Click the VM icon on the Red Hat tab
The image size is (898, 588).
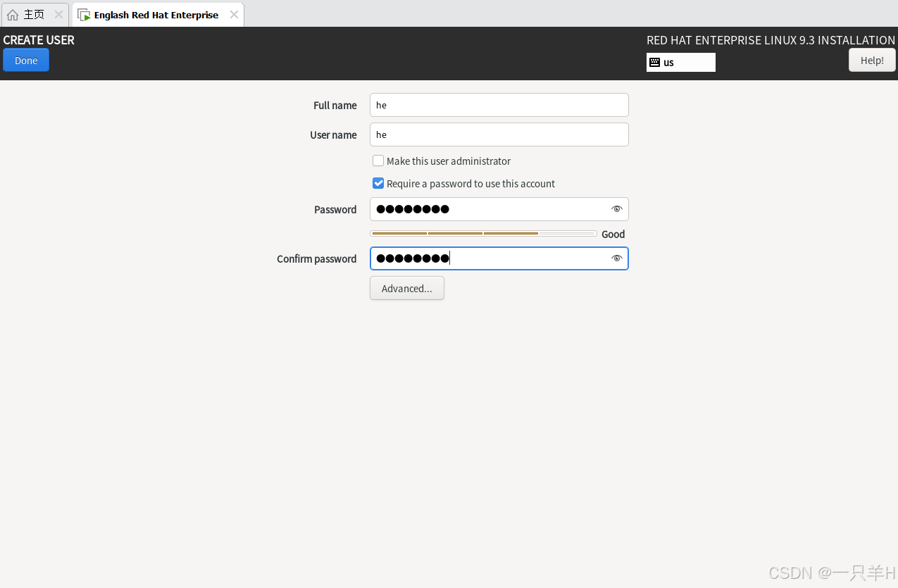click(x=84, y=15)
